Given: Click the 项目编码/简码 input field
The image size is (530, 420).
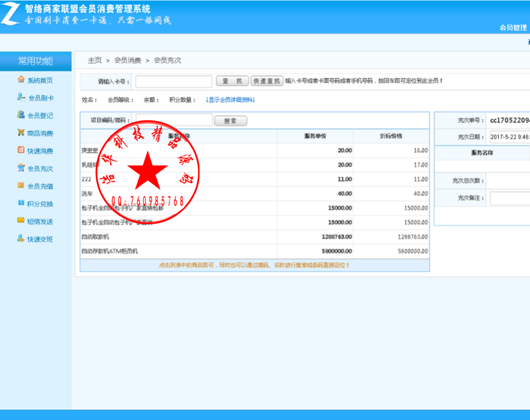Looking at the screenshot, I should 174,120.
